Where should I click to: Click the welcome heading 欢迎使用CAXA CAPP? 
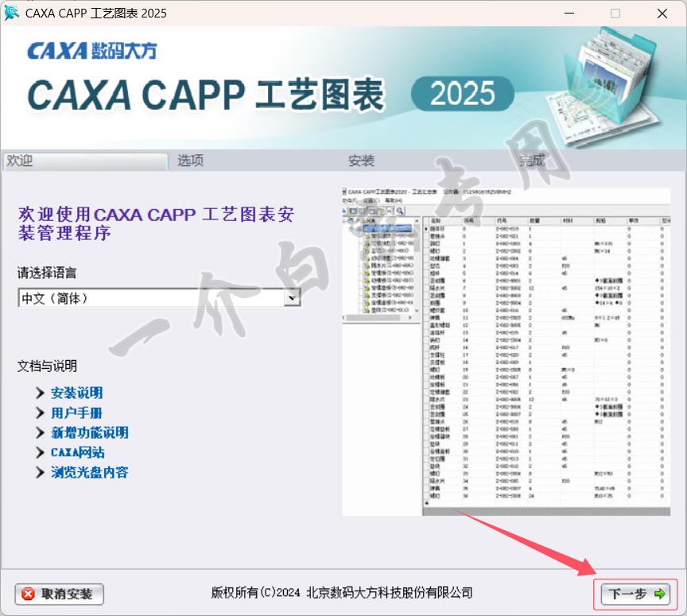tap(156, 223)
